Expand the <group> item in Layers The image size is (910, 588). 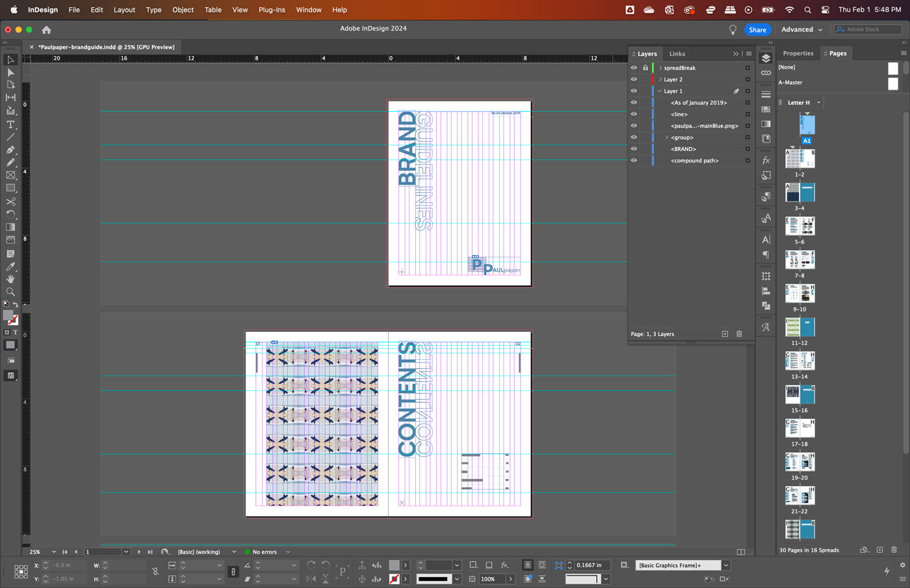(667, 137)
